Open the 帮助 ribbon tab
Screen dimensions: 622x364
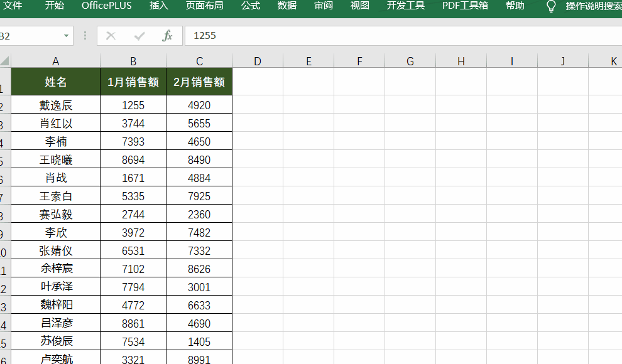click(x=515, y=6)
